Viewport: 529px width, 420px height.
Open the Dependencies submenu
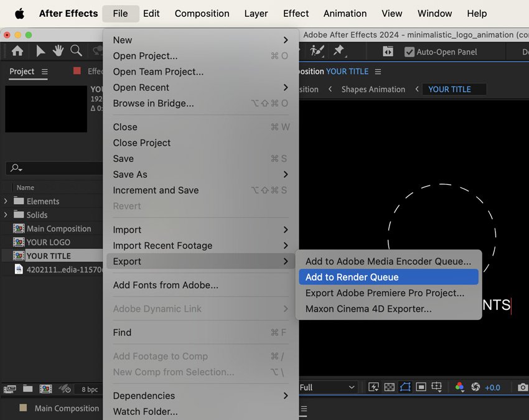201,396
